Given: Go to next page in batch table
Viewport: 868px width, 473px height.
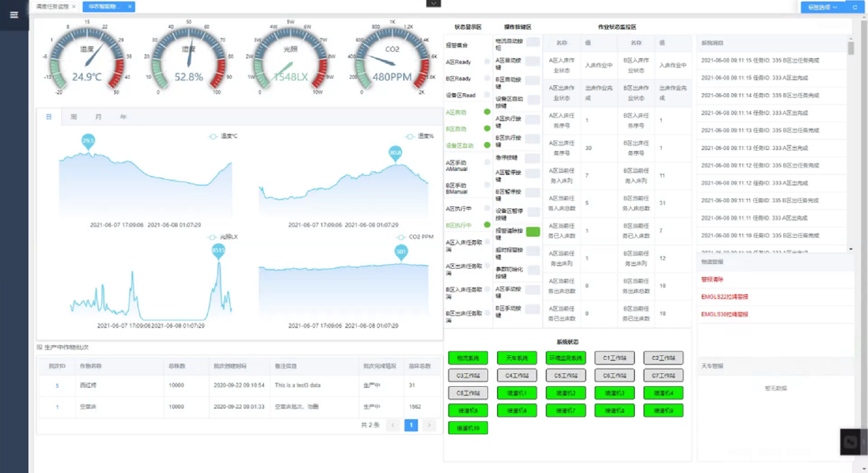Looking at the screenshot, I should pyautogui.click(x=429, y=425).
